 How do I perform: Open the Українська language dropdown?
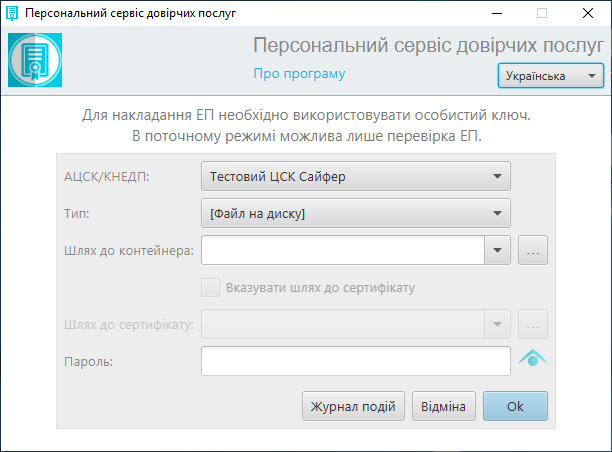point(551,76)
